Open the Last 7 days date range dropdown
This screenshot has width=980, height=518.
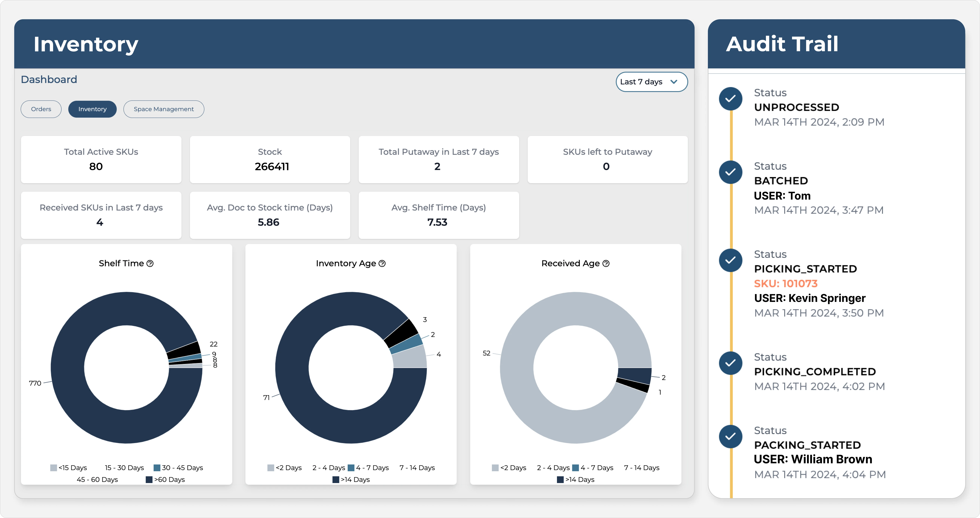point(651,82)
